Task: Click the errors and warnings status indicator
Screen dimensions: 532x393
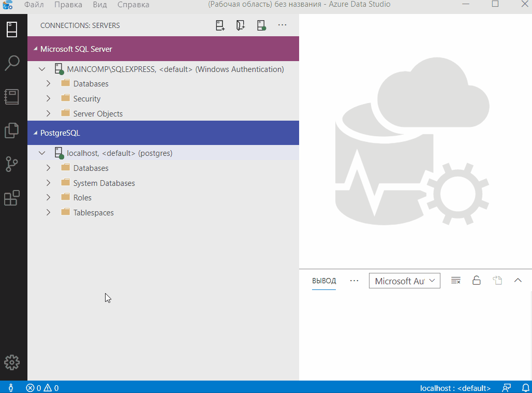Action: [42, 388]
